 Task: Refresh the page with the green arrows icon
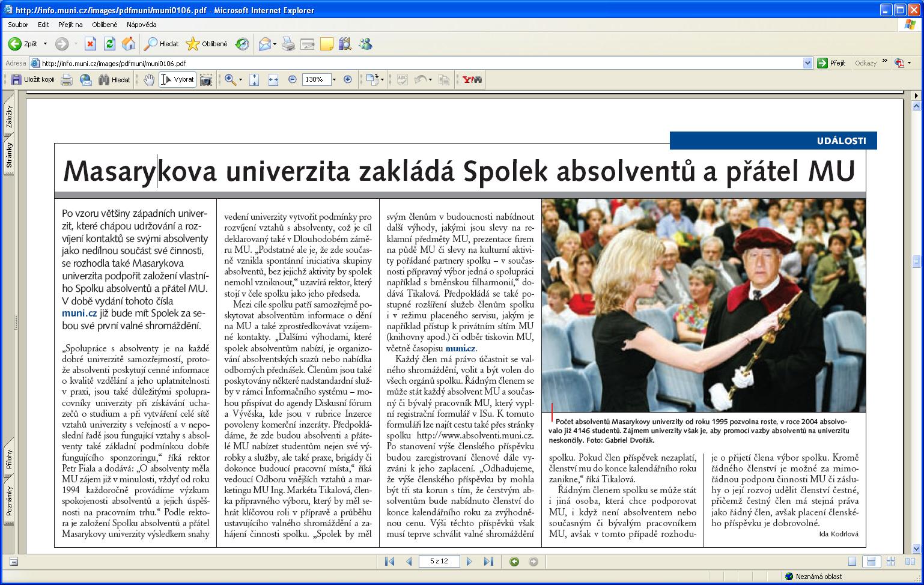coord(109,44)
